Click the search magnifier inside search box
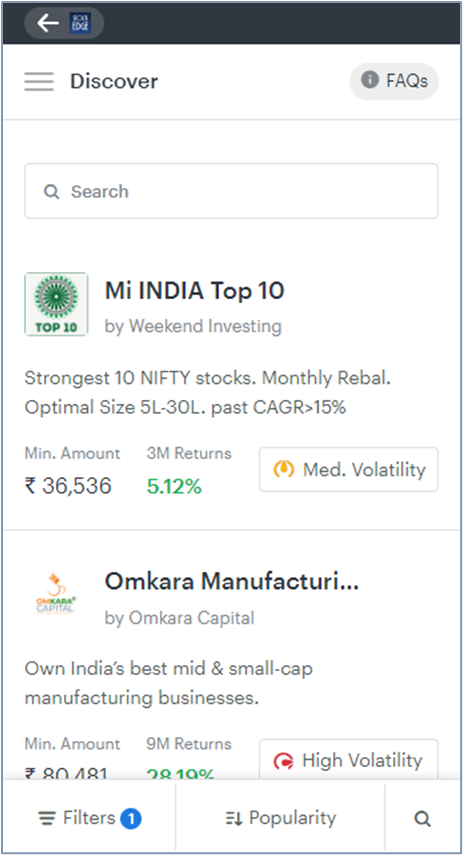Viewport: 463px width, 855px height. (51, 192)
